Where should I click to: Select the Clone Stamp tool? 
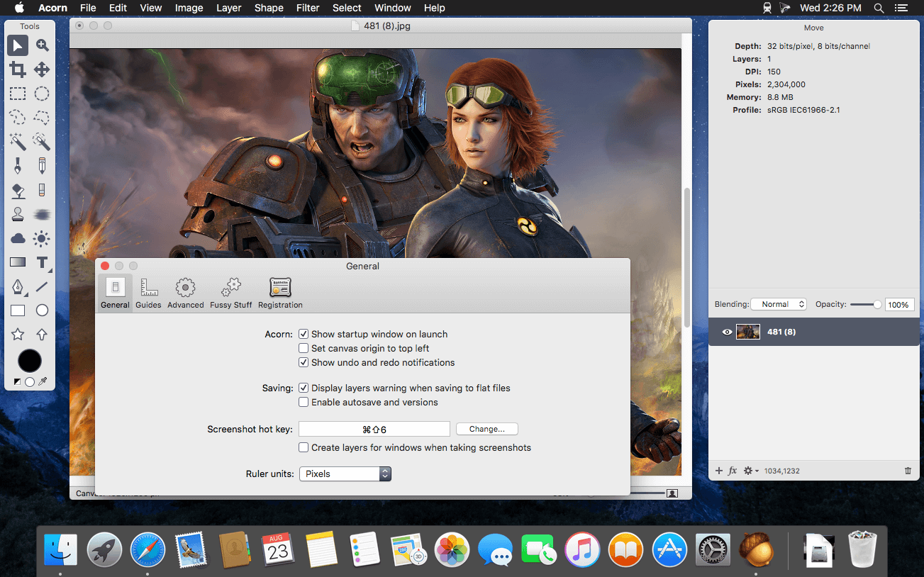click(x=18, y=214)
